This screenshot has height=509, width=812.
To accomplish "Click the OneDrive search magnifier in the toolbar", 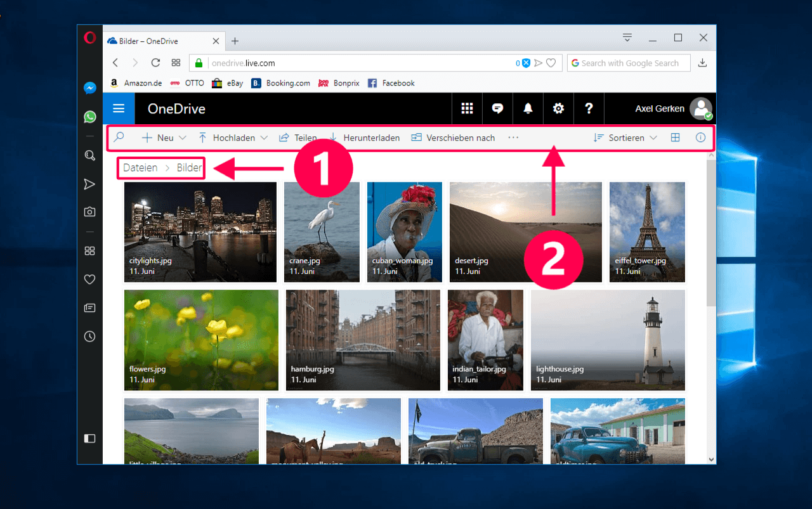I will click(119, 137).
